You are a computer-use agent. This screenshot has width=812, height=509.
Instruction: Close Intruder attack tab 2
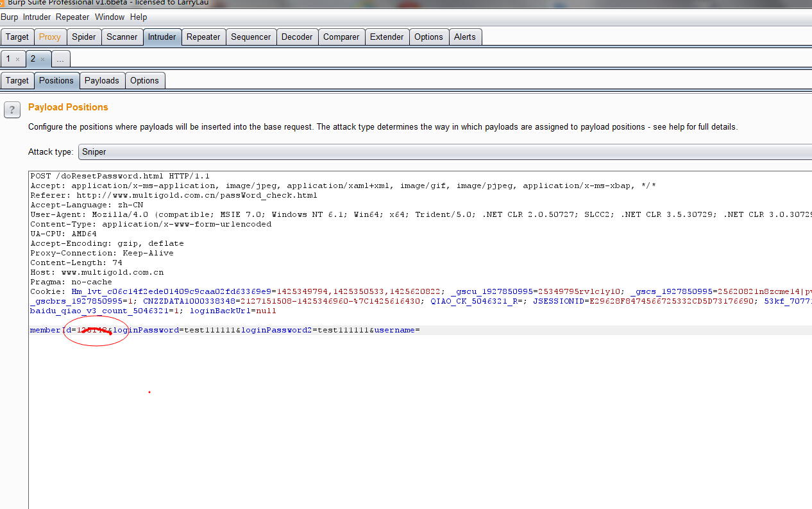pos(43,60)
